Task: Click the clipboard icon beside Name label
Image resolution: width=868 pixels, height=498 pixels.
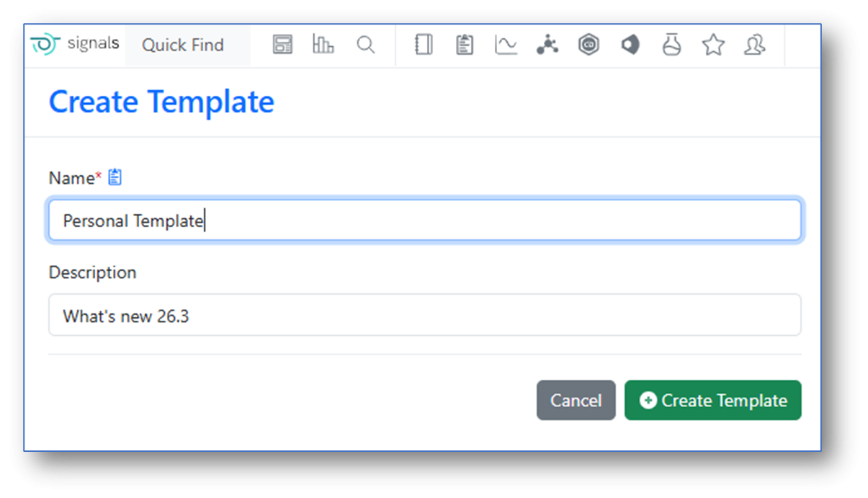Action: click(x=115, y=177)
